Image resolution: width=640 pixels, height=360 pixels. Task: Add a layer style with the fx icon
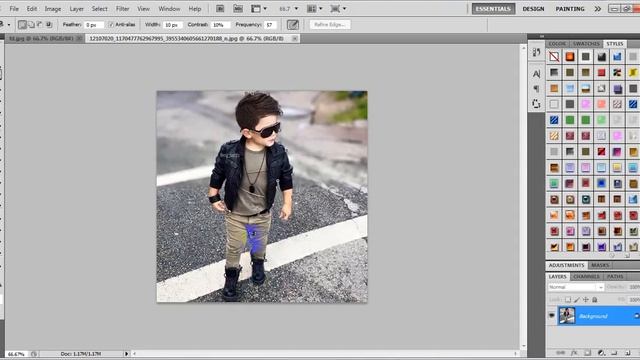click(574, 353)
